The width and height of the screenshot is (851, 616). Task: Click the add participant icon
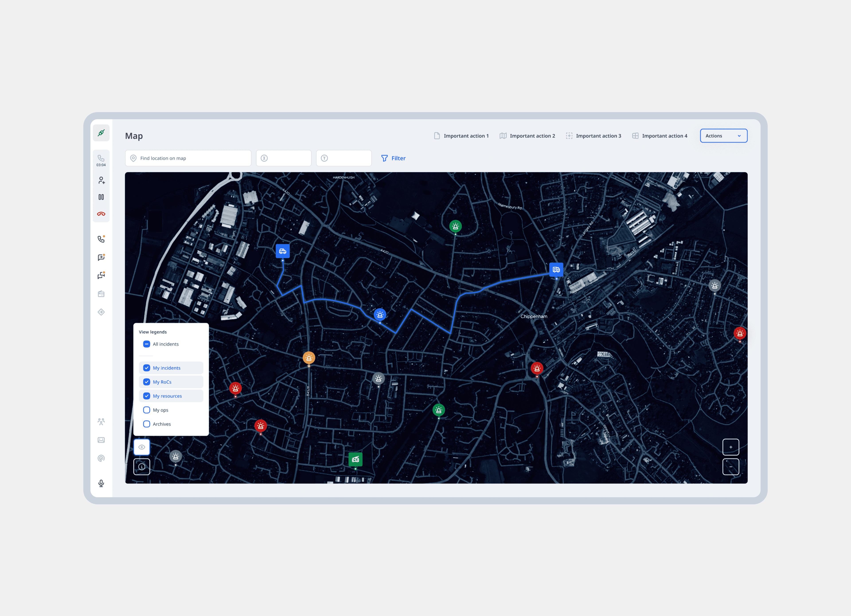[101, 180]
